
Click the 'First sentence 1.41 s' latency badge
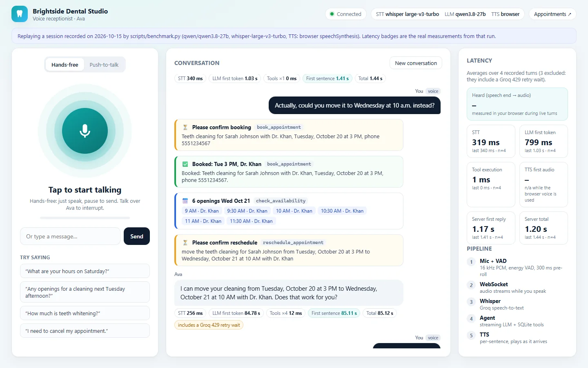(x=327, y=79)
